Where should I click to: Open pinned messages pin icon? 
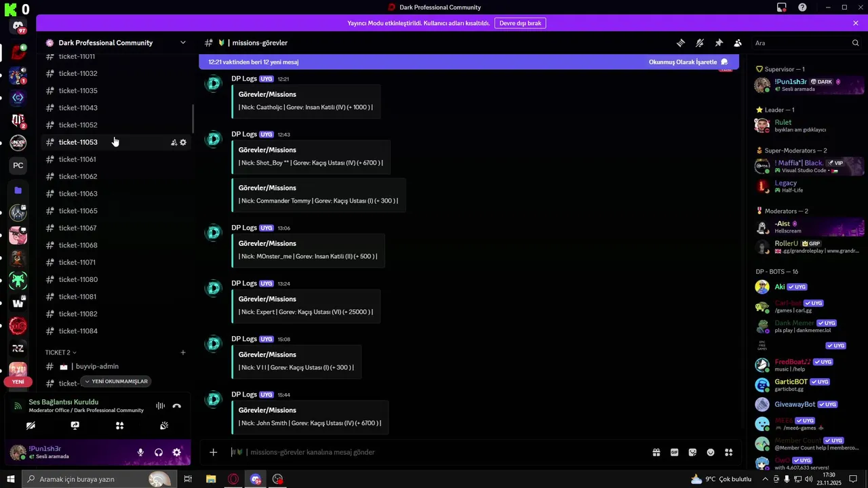[719, 43]
